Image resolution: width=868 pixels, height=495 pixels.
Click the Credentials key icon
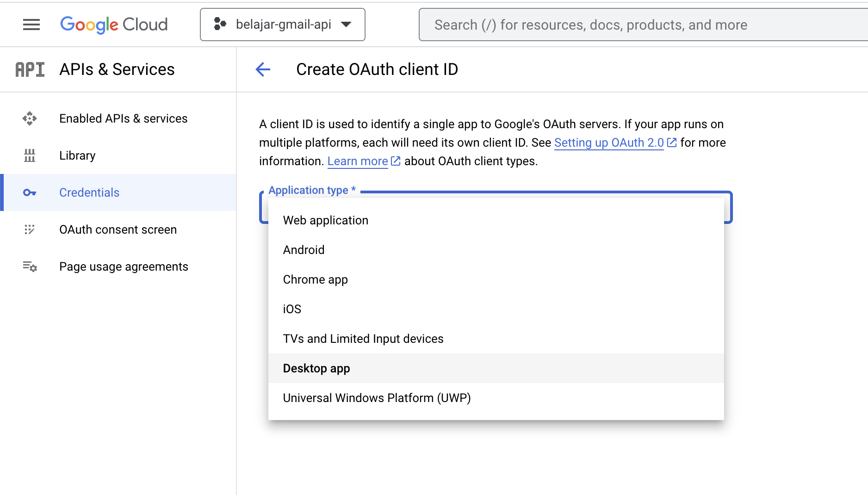click(30, 192)
